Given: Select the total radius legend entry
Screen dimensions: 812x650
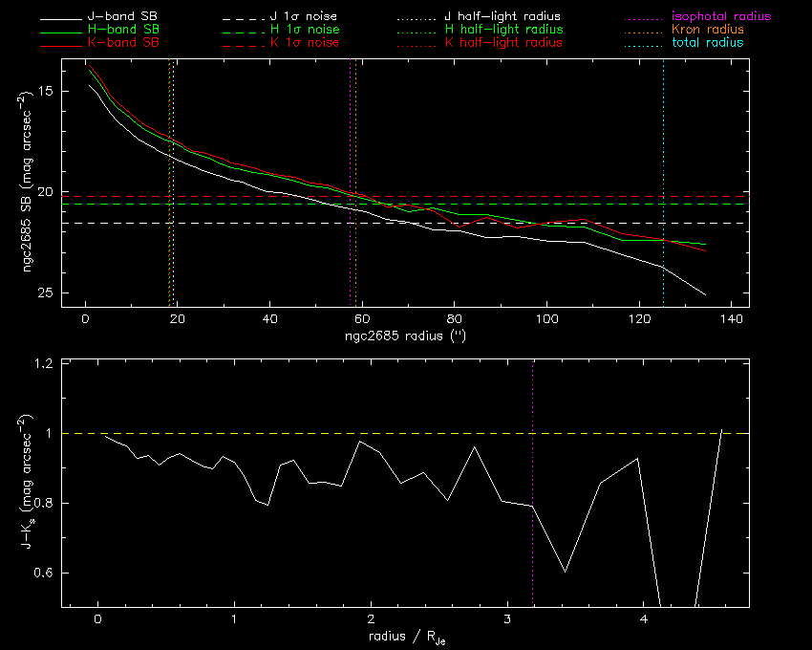Looking at the screenshot, I should tap(706, 43).
